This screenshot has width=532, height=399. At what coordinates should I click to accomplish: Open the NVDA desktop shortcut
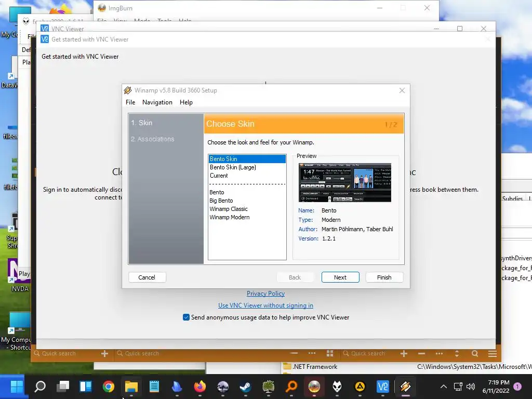[19, 275]
